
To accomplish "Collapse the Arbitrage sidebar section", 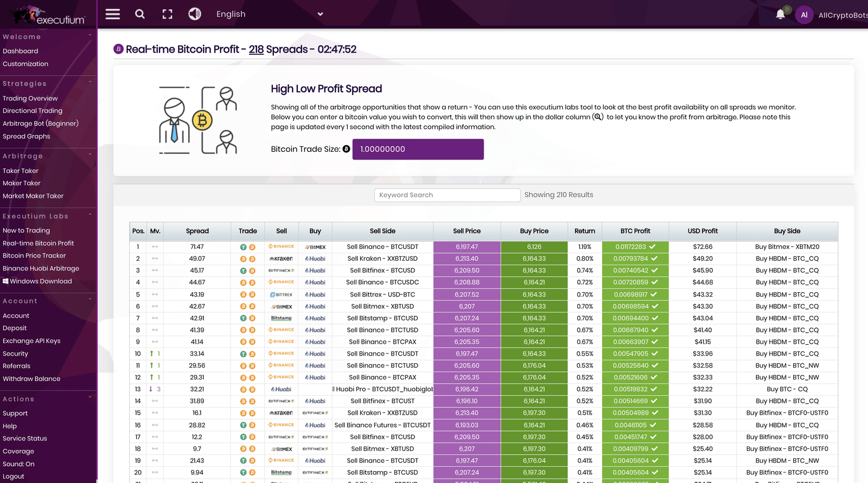I will click(x=90, y=156).
